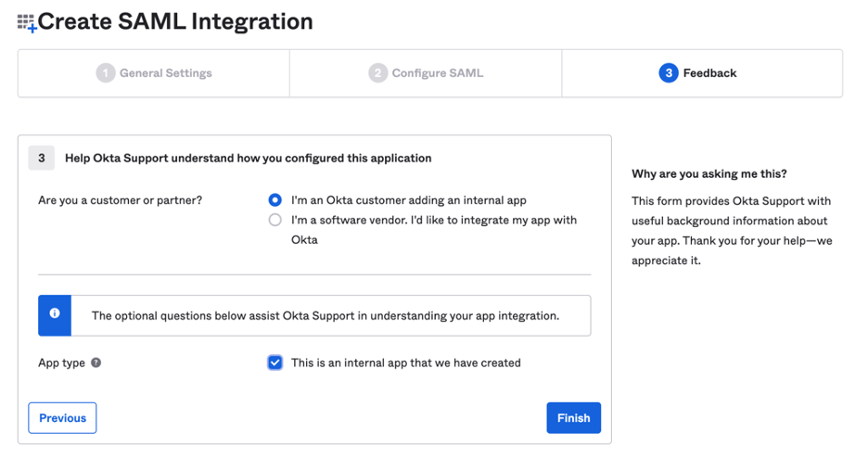
Task: Click the blue info icon in the notice
Action: [x=55, y=314]
